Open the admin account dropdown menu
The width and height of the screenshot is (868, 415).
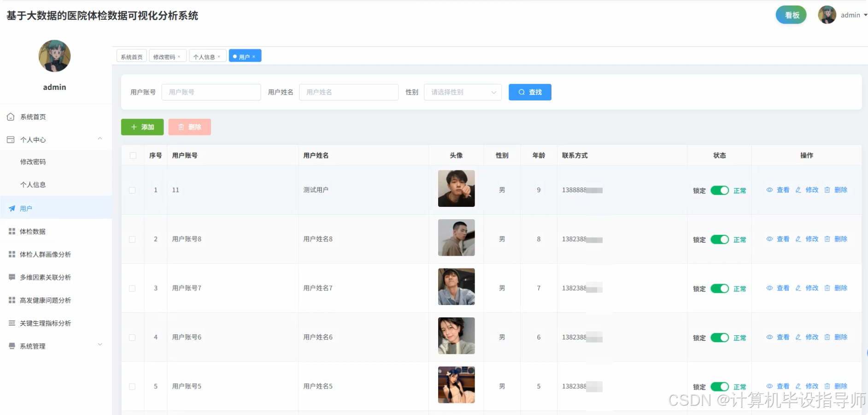click(x=851, y=15)
